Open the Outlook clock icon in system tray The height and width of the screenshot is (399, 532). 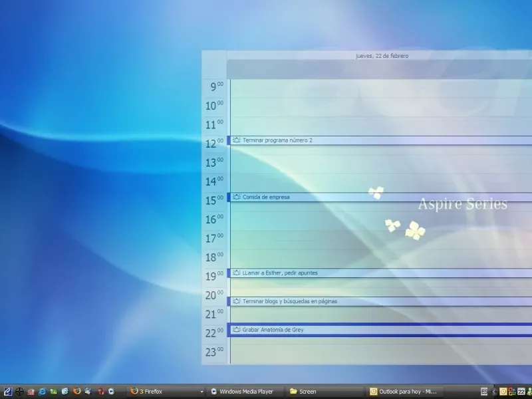click(503, 392)
